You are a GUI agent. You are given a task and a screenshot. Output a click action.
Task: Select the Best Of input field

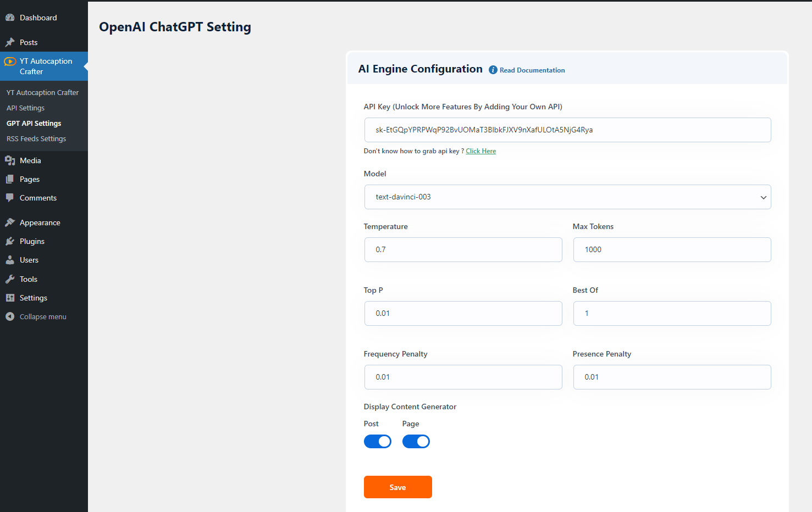[672, 314]
